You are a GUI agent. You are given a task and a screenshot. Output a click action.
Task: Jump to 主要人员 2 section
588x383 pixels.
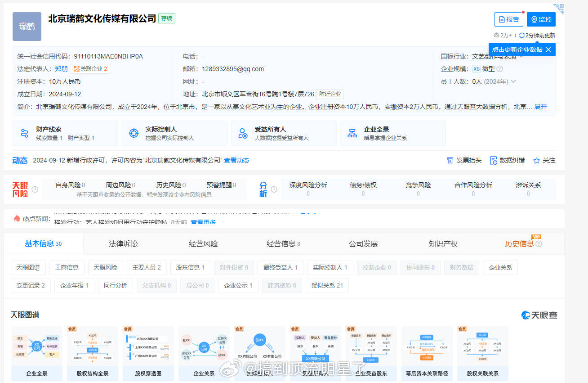[147, 267]
